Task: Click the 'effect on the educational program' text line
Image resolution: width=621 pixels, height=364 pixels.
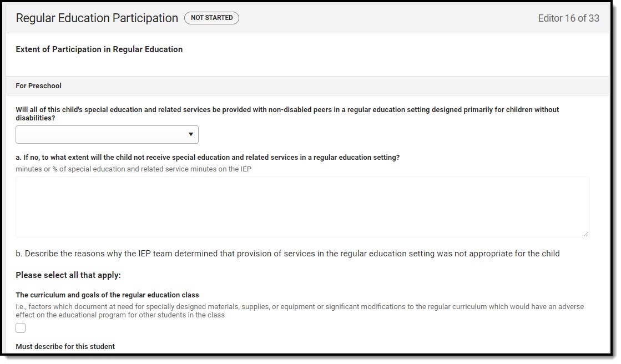Action: [x=120, y=315]
